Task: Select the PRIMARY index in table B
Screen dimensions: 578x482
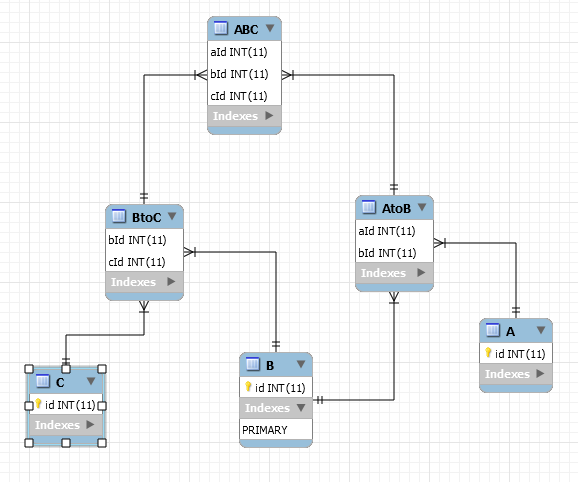Action: pos(276,430)
